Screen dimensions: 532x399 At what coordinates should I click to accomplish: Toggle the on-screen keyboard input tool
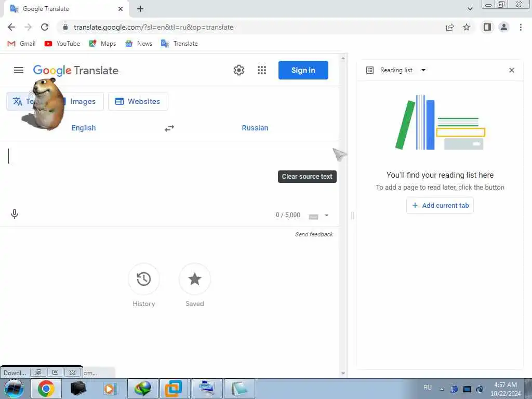(313, 217)
